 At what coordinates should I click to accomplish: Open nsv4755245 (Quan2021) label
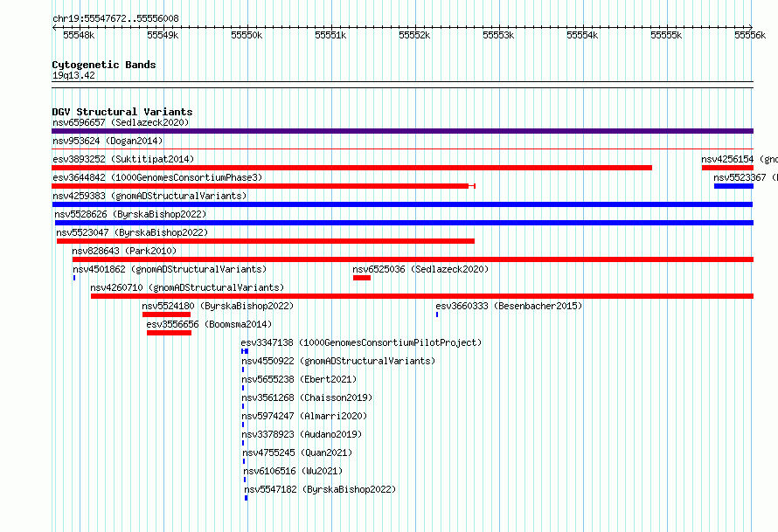coord(297,453)
